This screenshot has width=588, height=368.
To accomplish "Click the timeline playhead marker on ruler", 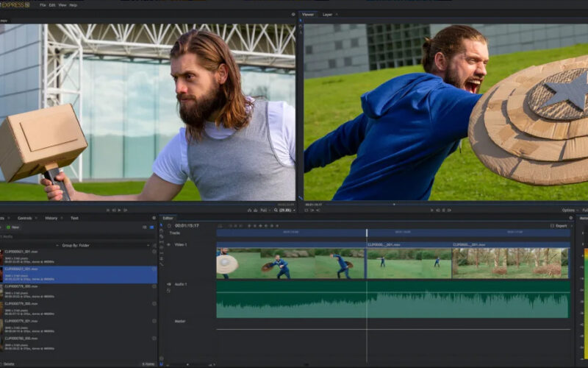I will pyautogui.click(x=367, y=233).
